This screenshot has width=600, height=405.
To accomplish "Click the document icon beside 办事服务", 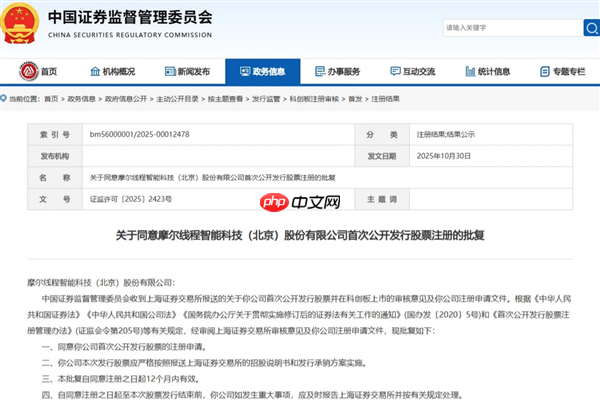I will [x=320, y=71].
